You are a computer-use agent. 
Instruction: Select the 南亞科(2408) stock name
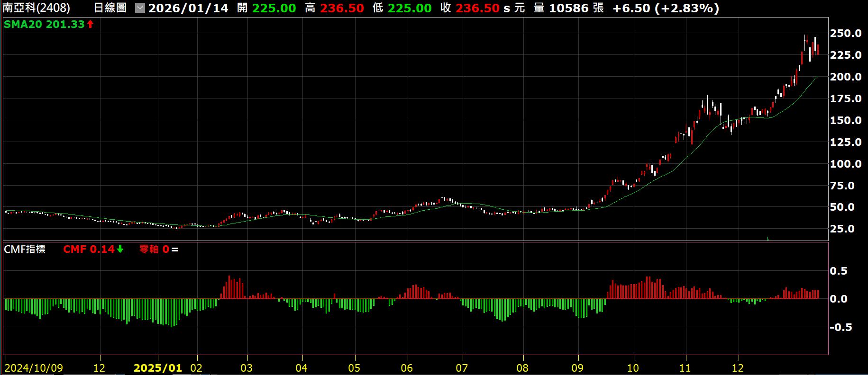click(37, 8)
